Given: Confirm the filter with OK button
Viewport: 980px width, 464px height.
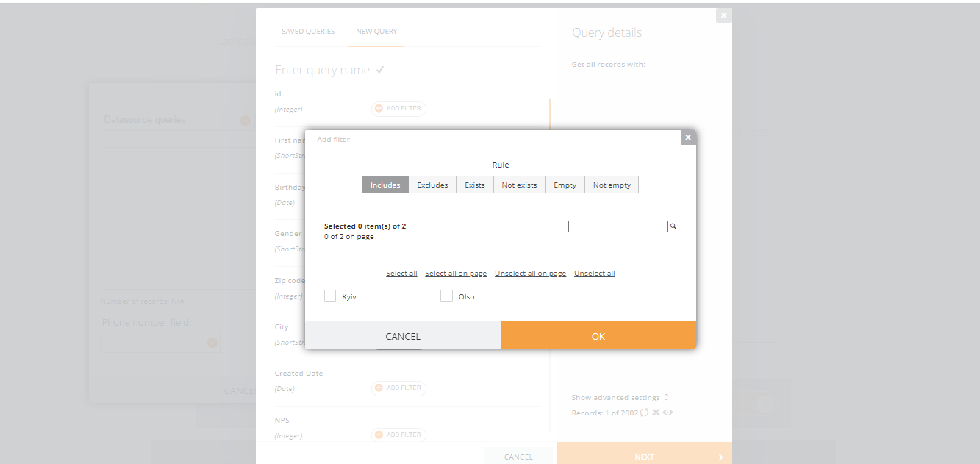Looking at the screenshot, I should pyautogui.click(x=598, y=335).
